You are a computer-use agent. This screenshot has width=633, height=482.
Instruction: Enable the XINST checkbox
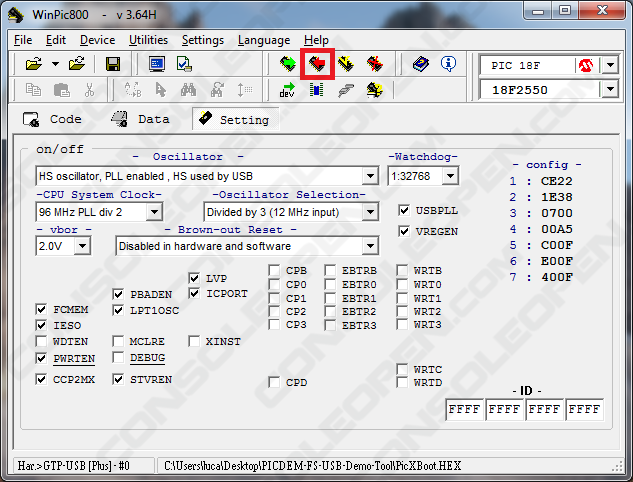click(x=194, y=342)
